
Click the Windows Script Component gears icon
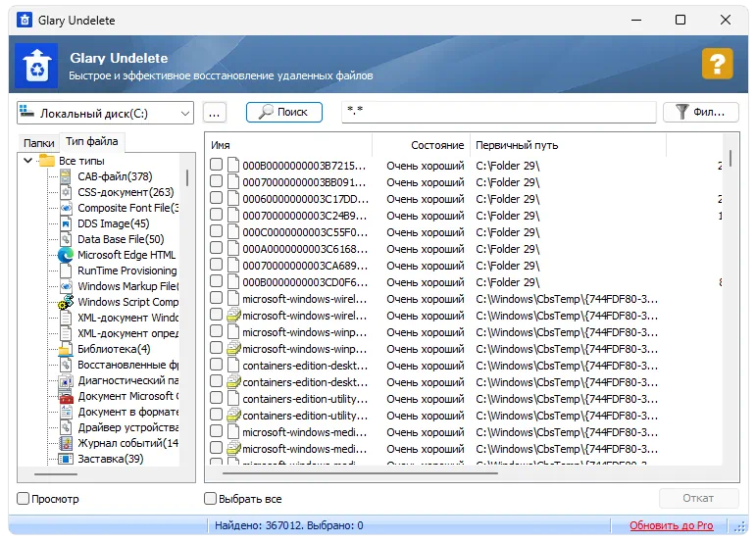pyautogui.click(x=66, y=302)
